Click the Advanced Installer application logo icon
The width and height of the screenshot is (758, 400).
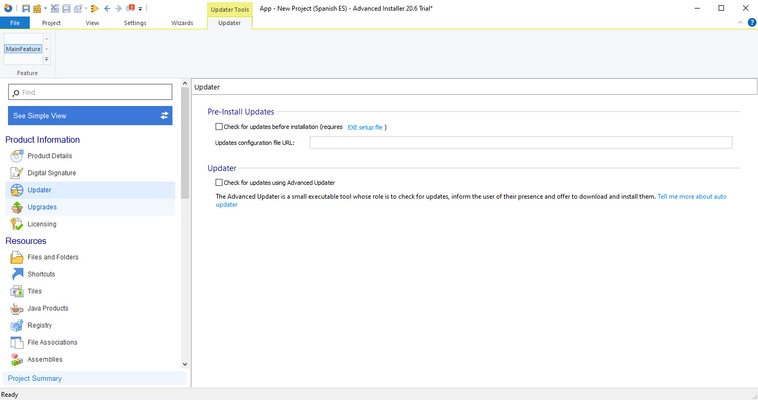(8, 8)
